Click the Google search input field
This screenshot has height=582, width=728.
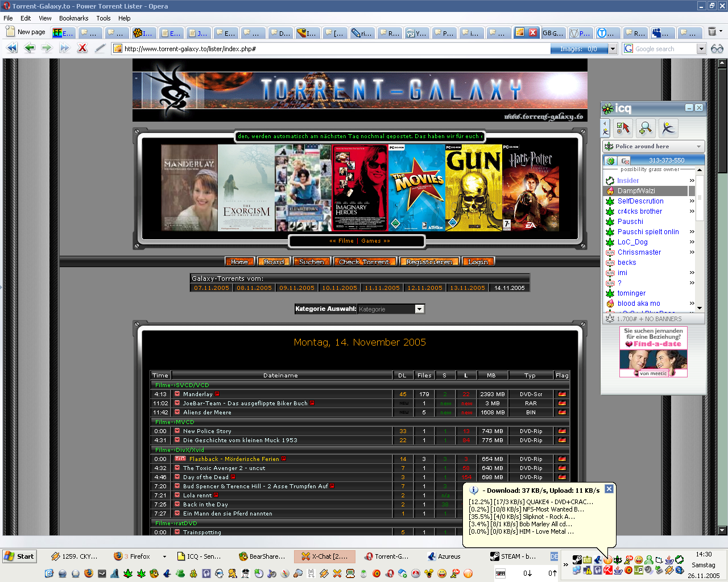(x=665, y=49)
